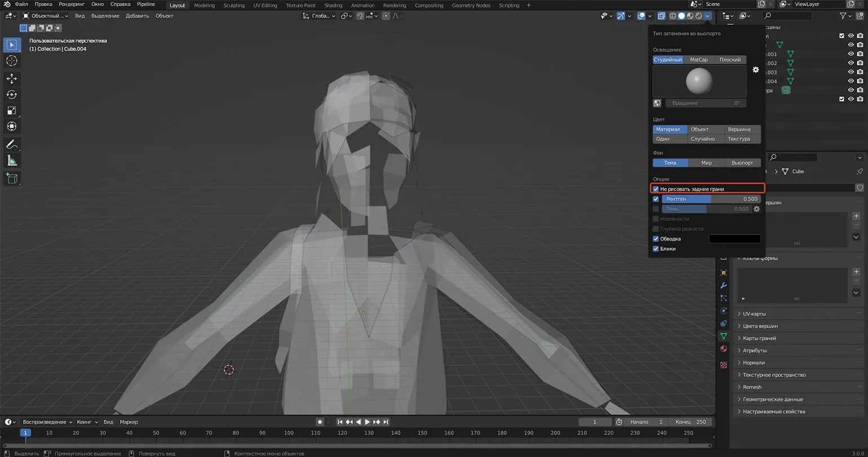Screen dimensions: 868x457
Task: Select the Rotate tool in left toolbar
Action: click(11, 95)
